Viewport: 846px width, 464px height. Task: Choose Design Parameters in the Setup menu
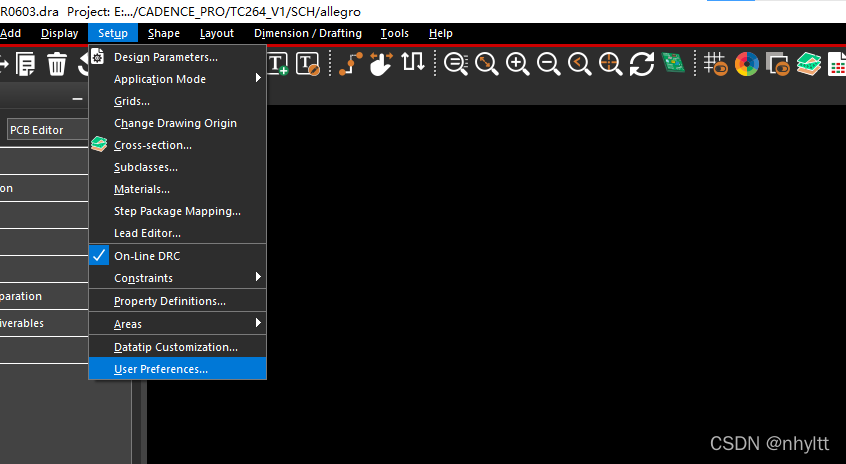pos(165,57)
